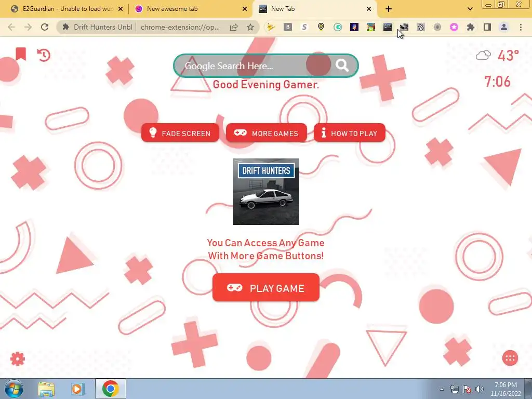Click the network tray icon

454,389
